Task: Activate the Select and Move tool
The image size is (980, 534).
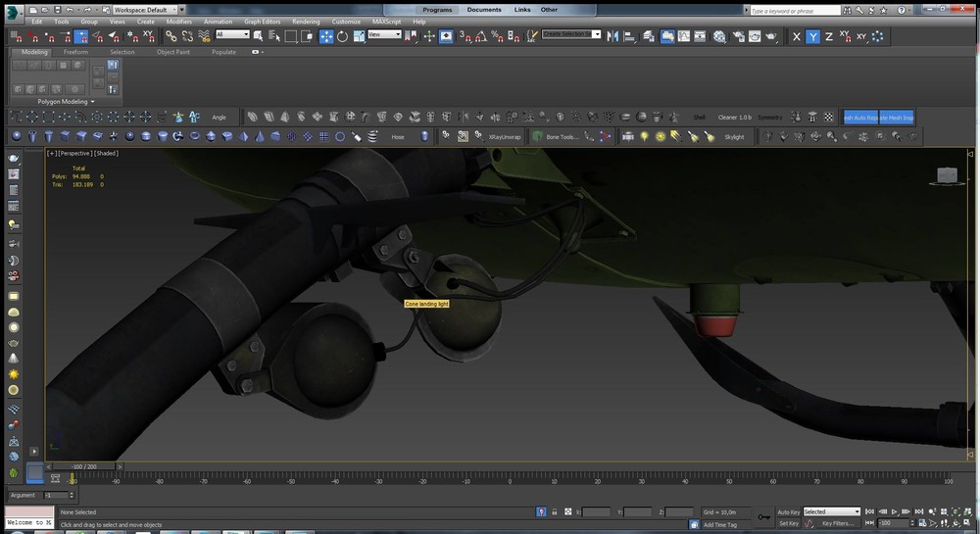Action: pos(326,36)
